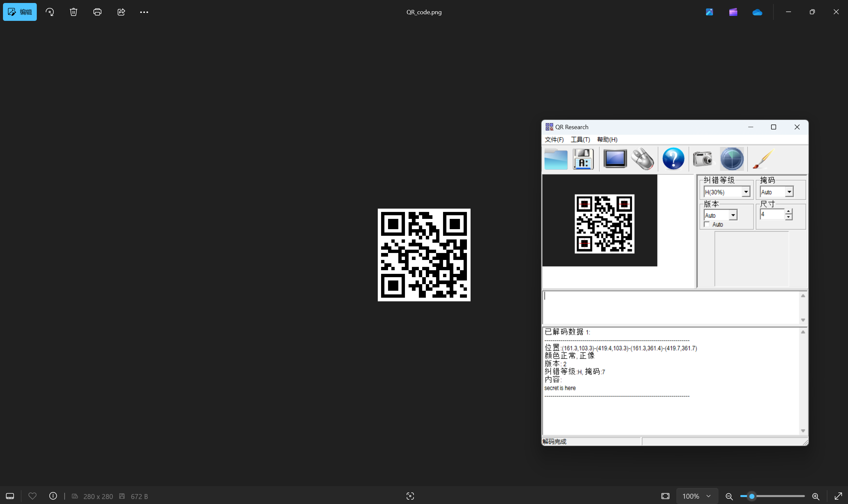Minimize the QR Research window

pyautogui.click(x=751, y=127)
